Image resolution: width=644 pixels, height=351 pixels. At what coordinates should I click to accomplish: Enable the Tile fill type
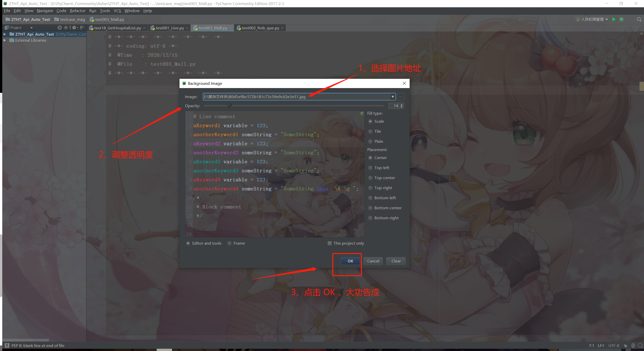(x=371, y=131)
